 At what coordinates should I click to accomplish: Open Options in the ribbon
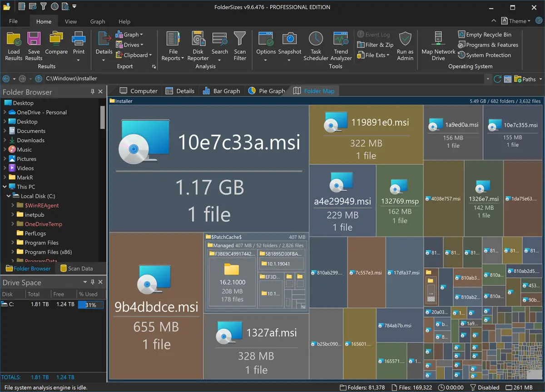pos(266,46)
